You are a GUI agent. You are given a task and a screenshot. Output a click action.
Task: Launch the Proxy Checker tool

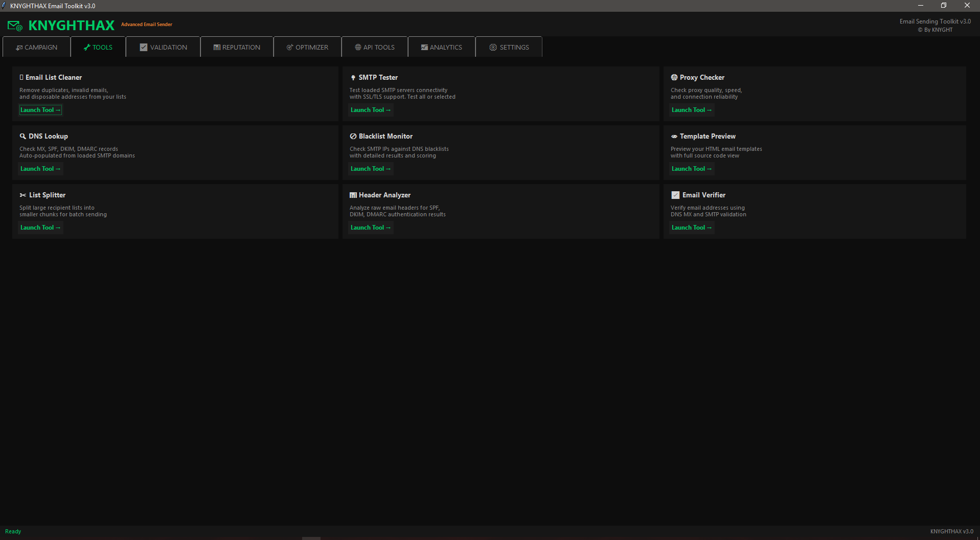click(x=692, y=110)
